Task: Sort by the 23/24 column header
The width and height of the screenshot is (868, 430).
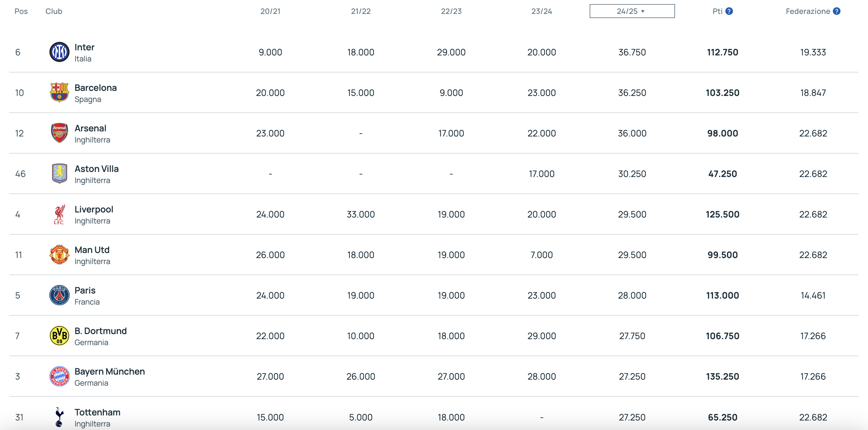Action: [542, 11]
